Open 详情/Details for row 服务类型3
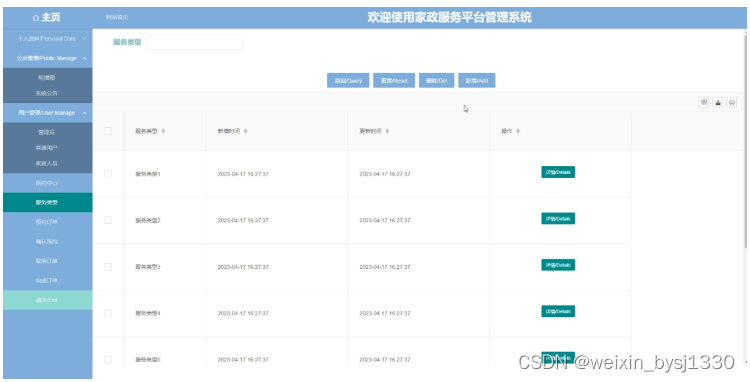This screenshot has height=382, width=750. 558,265
